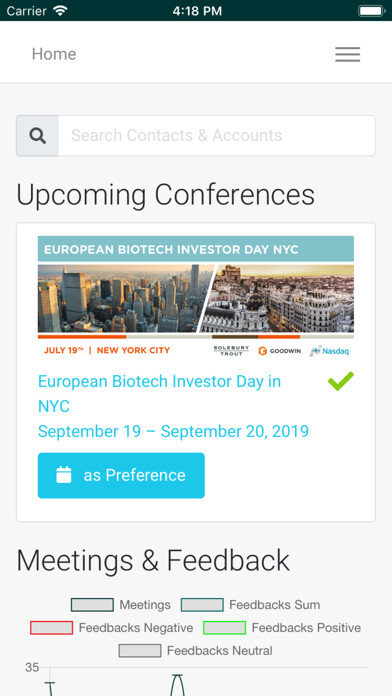Click the Solebury Trout sponsor logo
The image size is (392, 696).
pos(231,351)
